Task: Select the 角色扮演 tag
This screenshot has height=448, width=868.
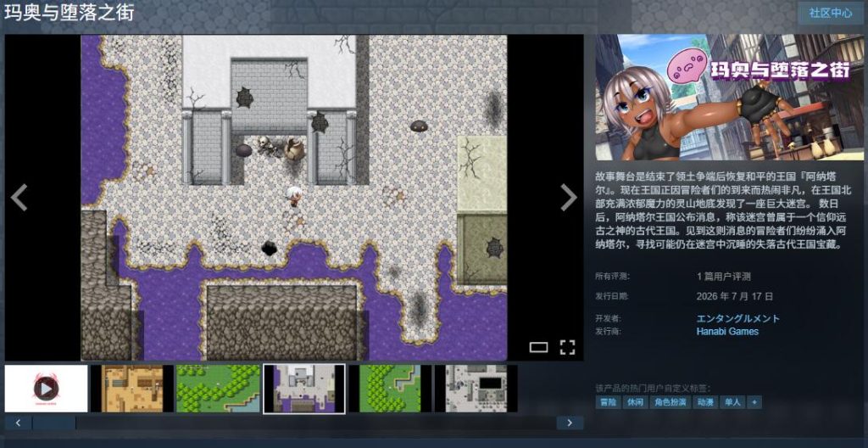Action: pyautogui.click(x=670, y=402)
